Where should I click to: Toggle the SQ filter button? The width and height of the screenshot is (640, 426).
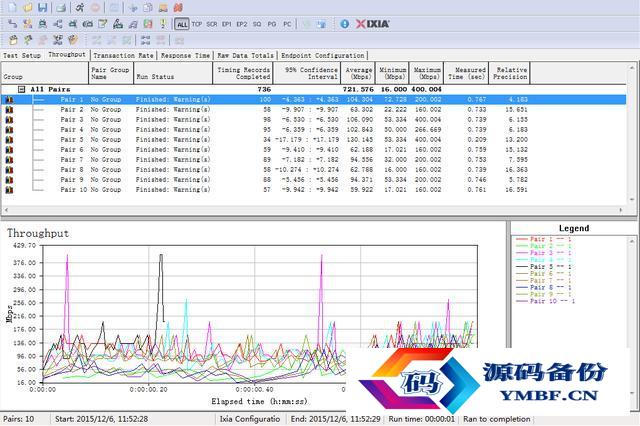(x=257, y=24)
